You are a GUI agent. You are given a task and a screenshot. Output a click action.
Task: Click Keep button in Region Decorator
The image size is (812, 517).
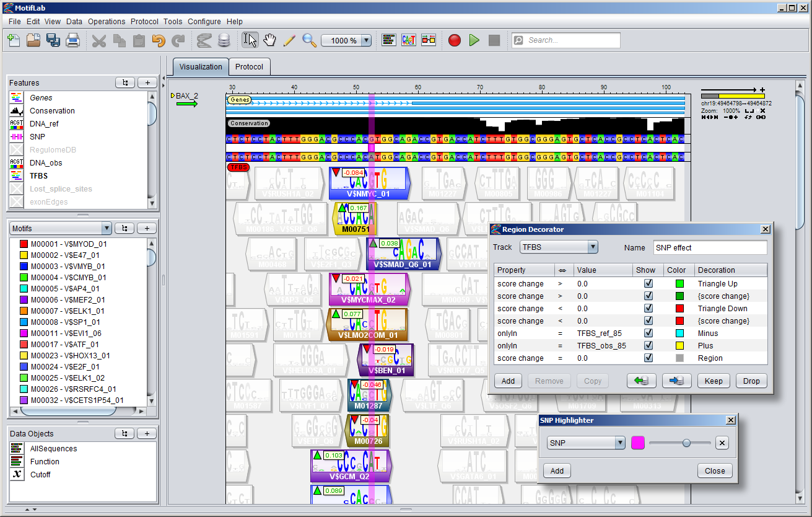point(714,381)
